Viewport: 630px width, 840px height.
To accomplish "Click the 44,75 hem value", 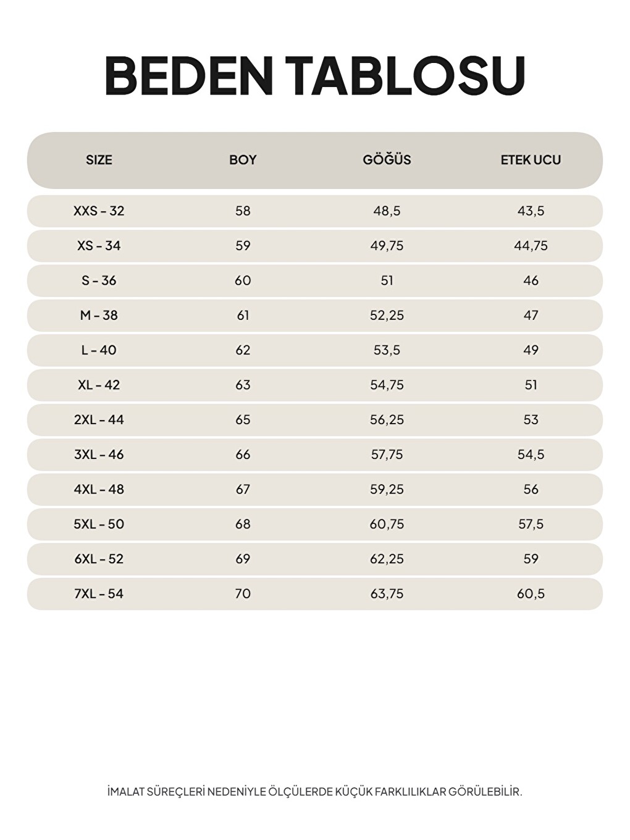I will tap(531, 246).
